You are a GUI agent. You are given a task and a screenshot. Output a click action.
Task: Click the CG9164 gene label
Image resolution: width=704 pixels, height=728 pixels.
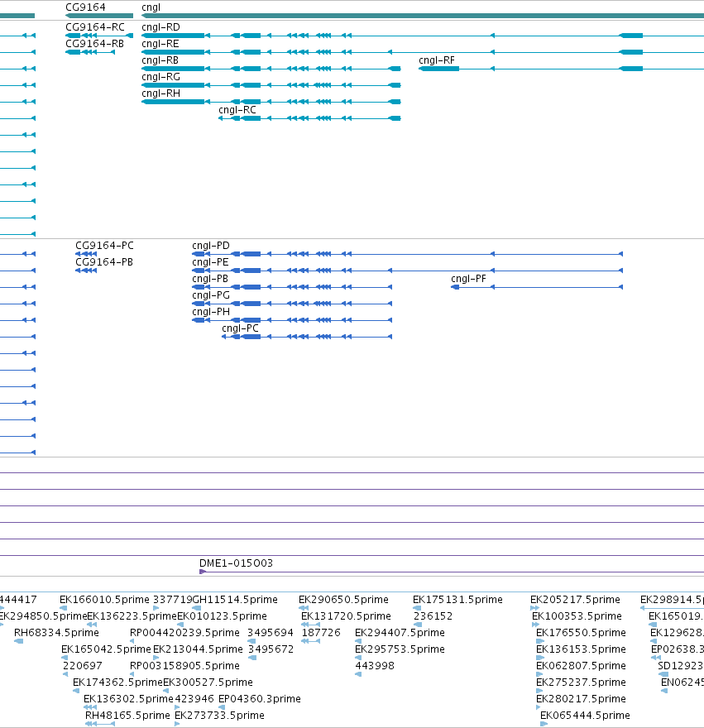pos(85,7)
